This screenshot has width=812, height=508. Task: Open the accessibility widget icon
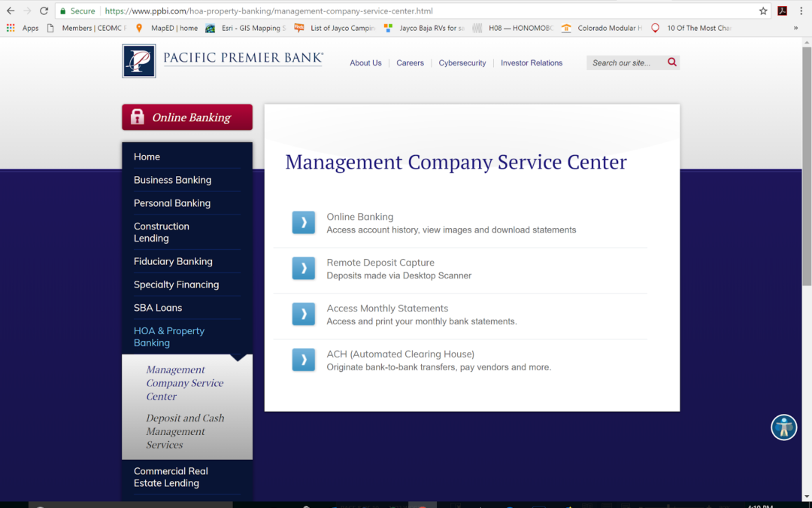point(783,427)
